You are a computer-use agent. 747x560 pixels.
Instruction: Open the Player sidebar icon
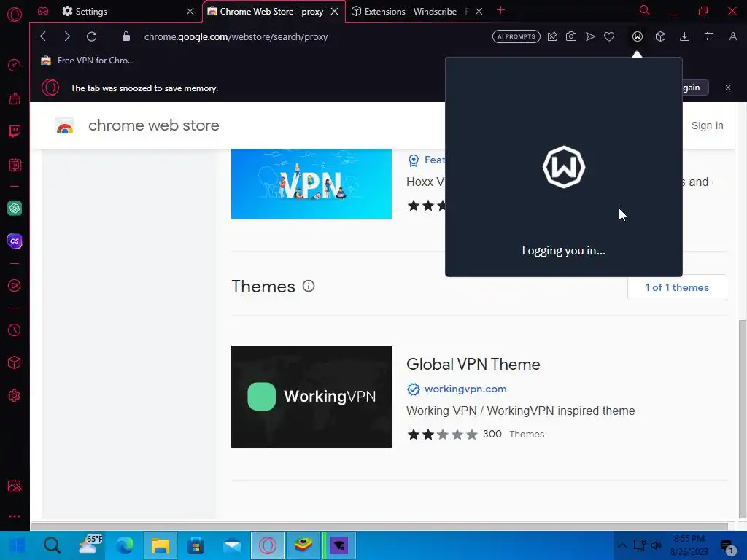[x=15, y=285]
